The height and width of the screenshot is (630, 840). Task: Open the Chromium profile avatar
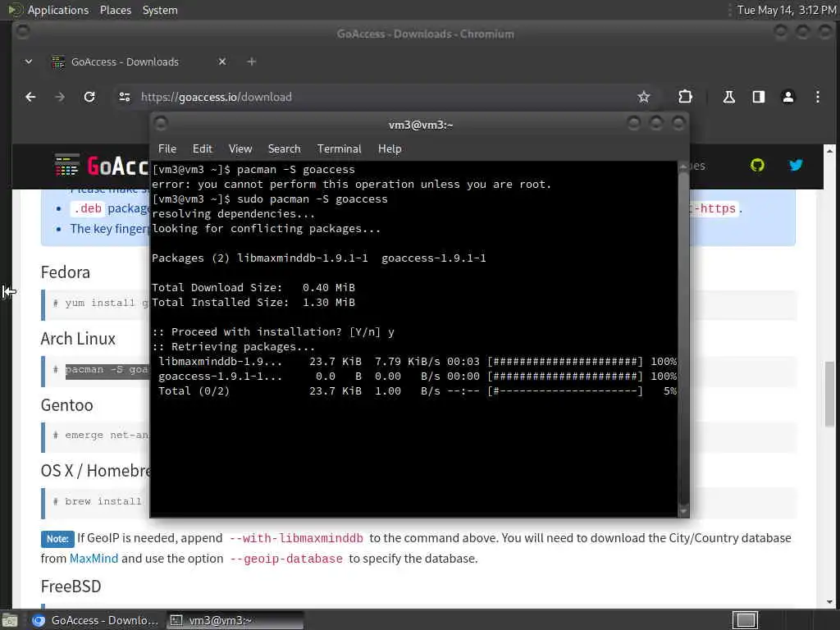click(788, 97)
